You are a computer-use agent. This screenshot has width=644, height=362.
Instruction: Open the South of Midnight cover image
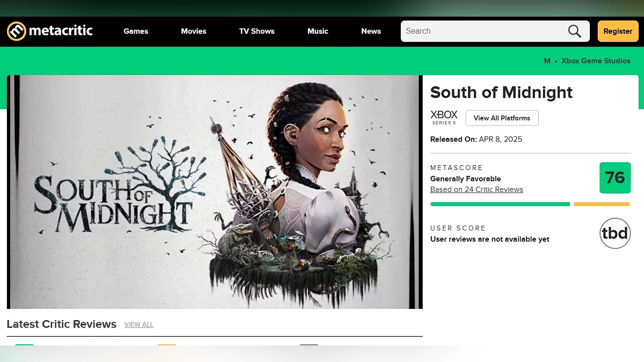[215, 192]
